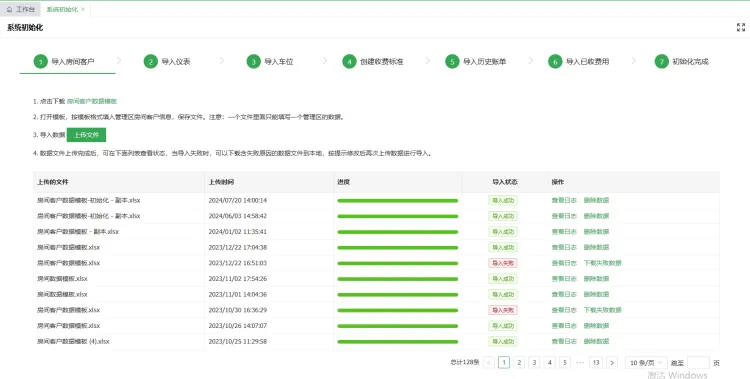
Task: Select page 4 in pagination
Action: coord(550,363)
